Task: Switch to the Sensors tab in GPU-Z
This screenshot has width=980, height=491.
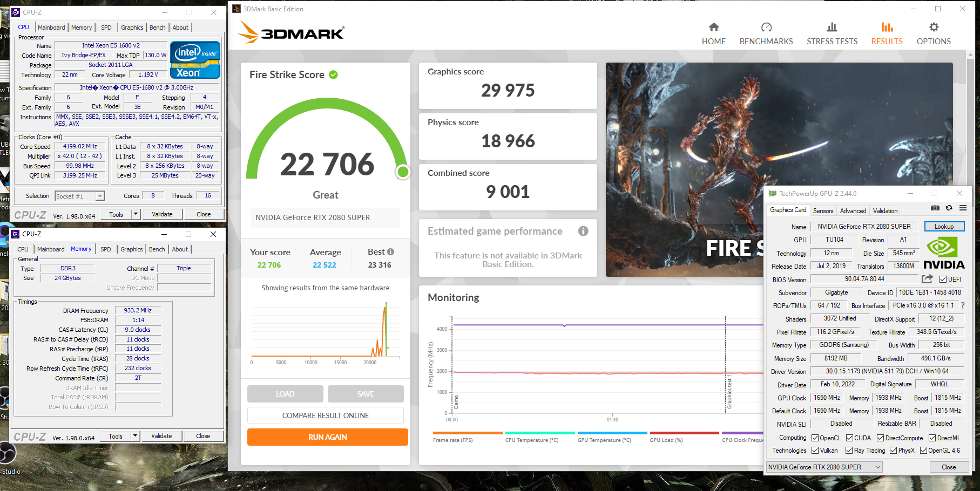Action: (x=823, y=211)
